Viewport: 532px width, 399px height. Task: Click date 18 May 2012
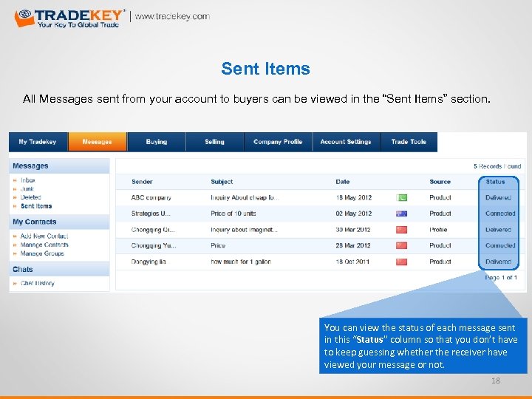354,197
